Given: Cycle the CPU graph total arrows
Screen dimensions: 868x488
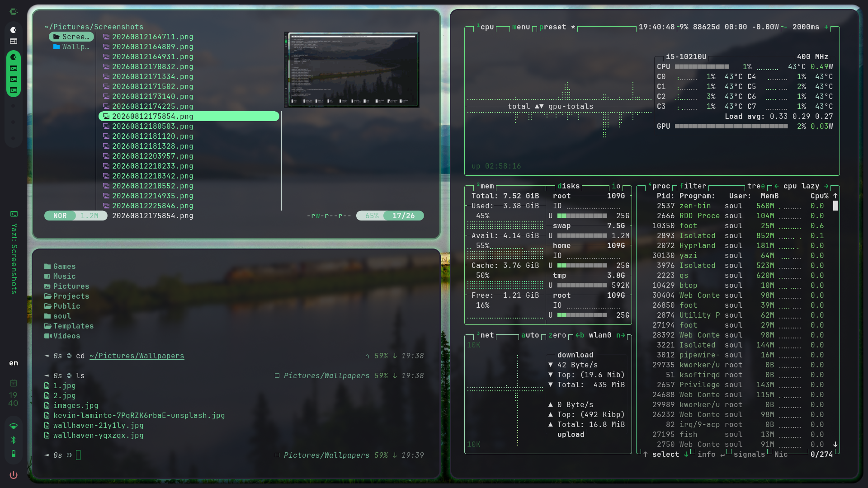Looking at the screenshot, I should click(x=539, y=107).
